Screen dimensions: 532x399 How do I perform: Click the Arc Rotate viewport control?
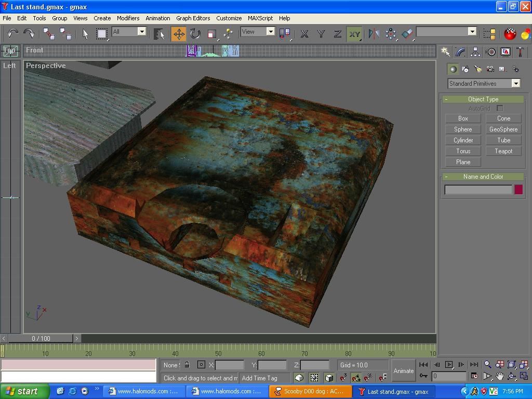512,376
